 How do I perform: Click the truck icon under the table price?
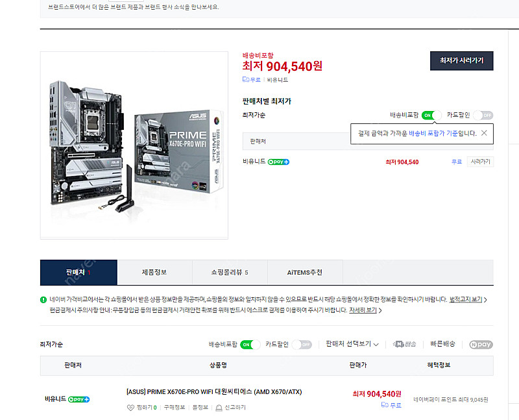385,405
